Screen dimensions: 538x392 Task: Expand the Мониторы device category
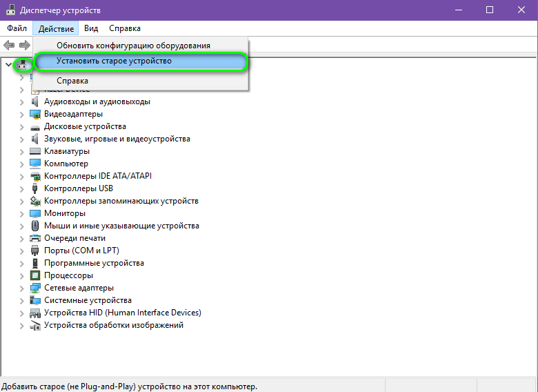point(21,213)
